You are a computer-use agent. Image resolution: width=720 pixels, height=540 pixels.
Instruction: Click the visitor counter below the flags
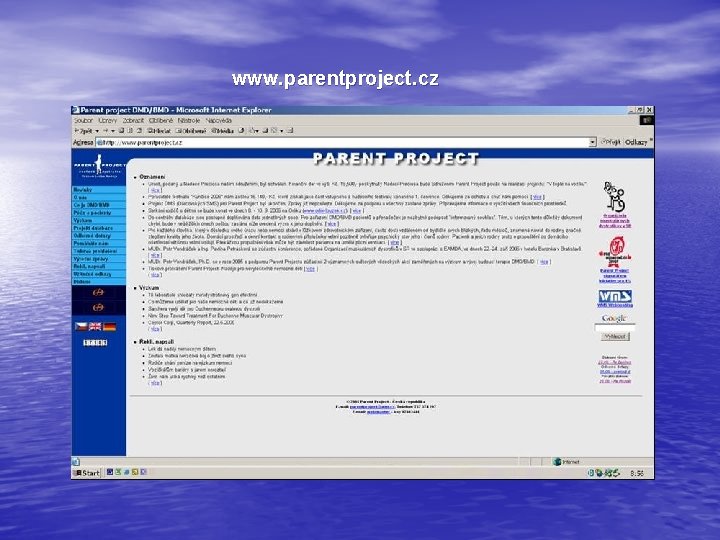(x=95, y=343)
